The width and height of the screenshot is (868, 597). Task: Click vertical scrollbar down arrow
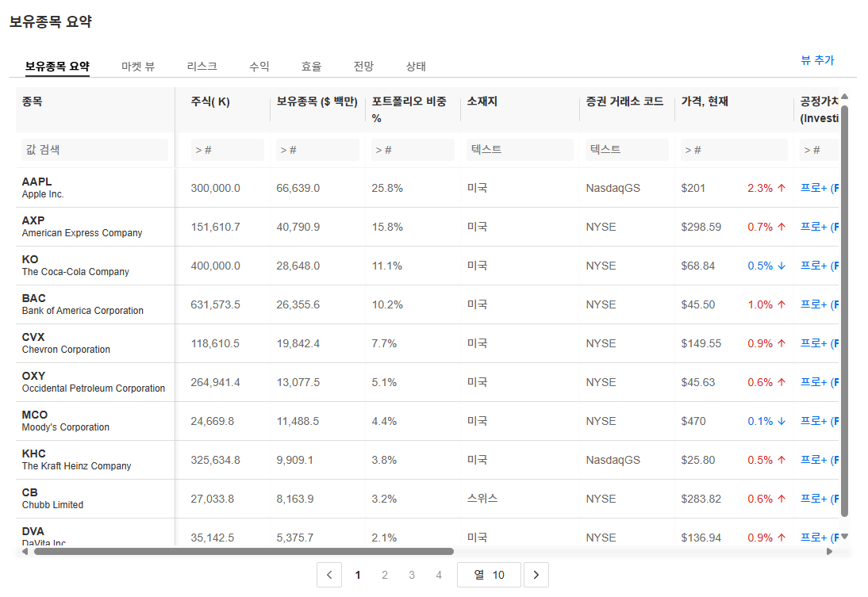[x=844, y=536]
